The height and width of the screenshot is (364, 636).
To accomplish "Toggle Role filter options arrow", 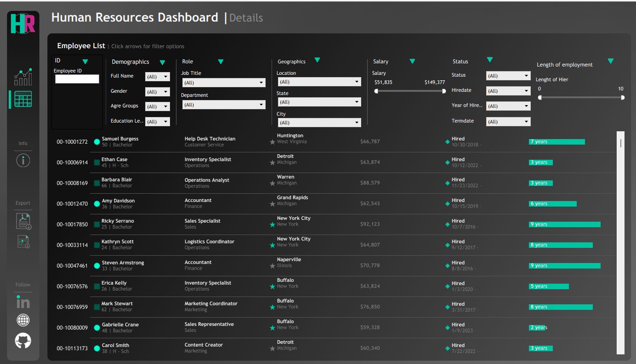I will pyautogui.click(x=221, y=62).
